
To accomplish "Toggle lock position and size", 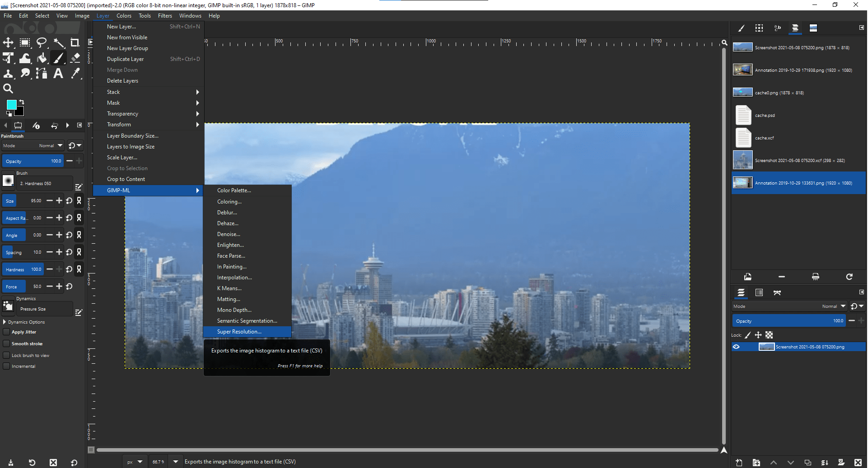I will 758,335.
